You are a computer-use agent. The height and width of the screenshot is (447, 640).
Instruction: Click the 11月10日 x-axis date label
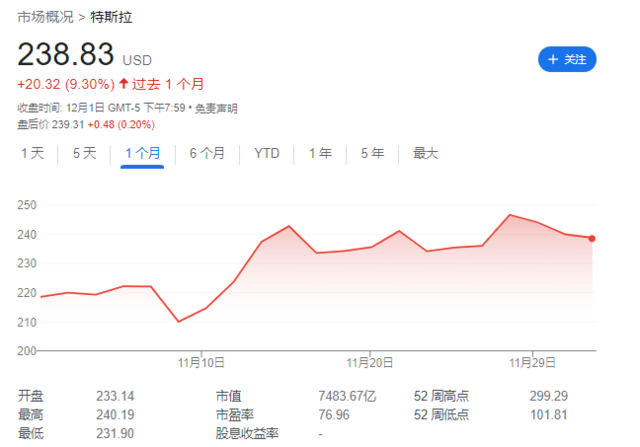[x=201, y=362]
